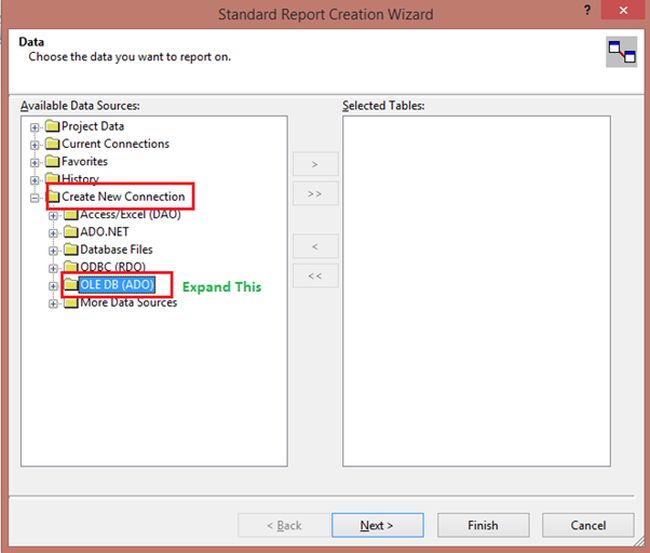The height and width of the screenshot is (553, 650).
Task: Click the Project Data folder icon
Action: coord(52,126)
